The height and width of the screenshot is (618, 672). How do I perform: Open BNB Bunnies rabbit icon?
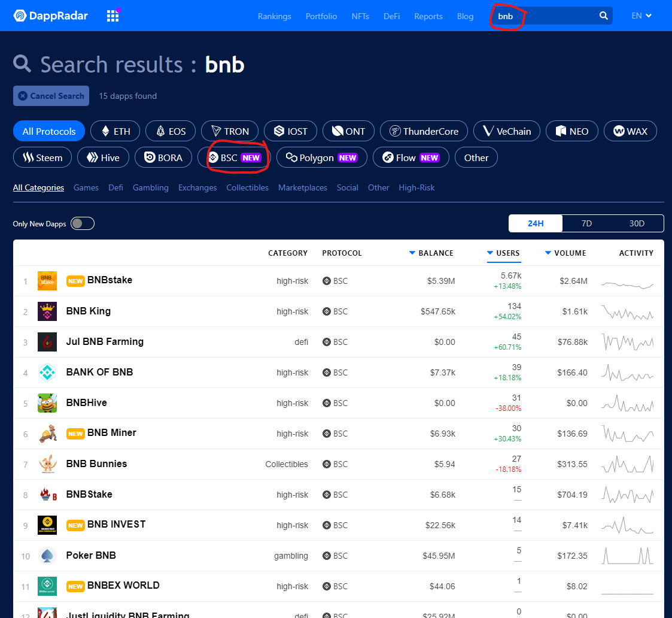pos(47,464)
